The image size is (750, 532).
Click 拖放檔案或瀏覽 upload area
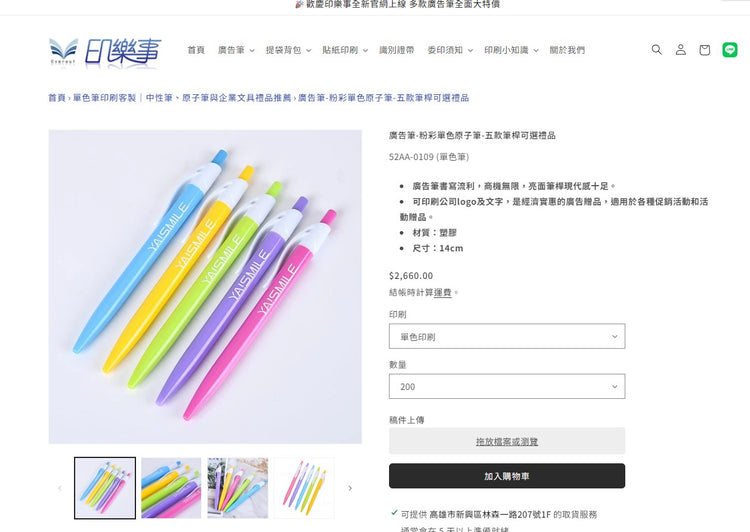pyautogui.click(x=507, y=441)
